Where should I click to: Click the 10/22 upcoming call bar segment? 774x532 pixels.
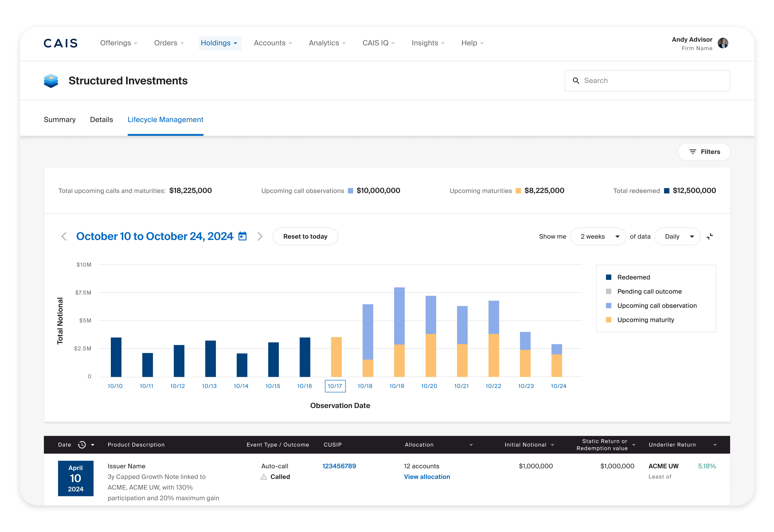(x=494, y=317)
